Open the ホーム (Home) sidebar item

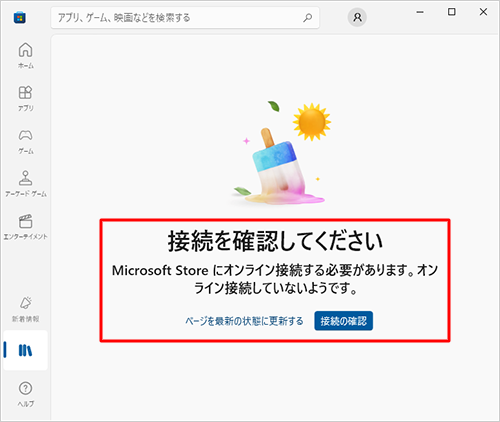(x=26, y=56)
